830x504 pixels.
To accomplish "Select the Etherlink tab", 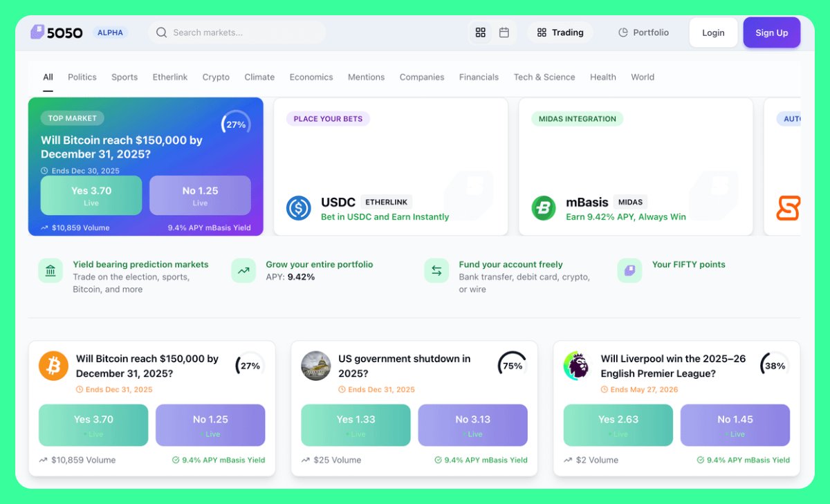I will [x=170, y=77].
